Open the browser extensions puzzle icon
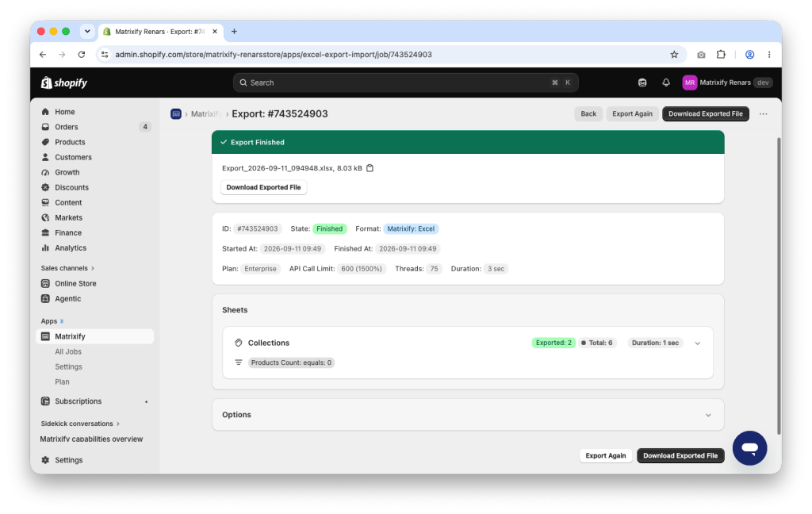812x514 pixels. (x=721, y=55)
